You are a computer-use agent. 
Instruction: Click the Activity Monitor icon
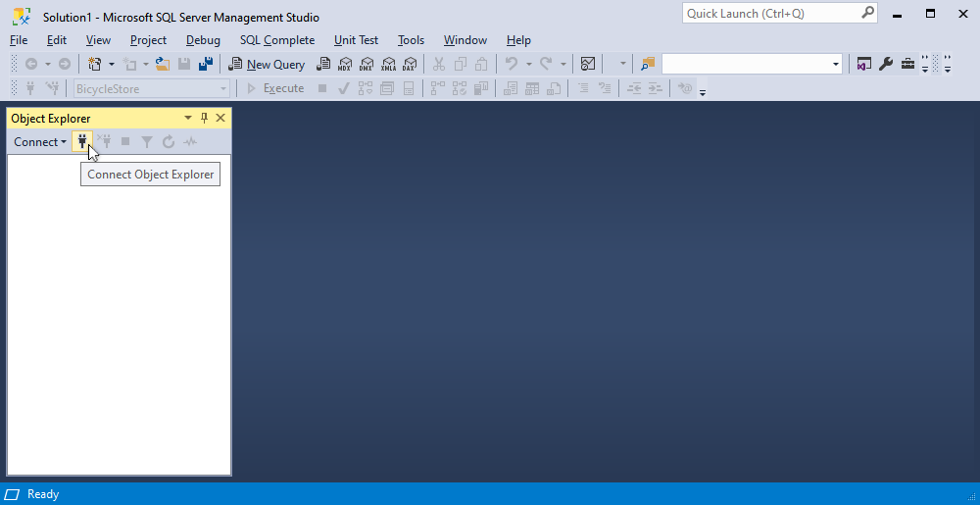click(x=587, y=64)
